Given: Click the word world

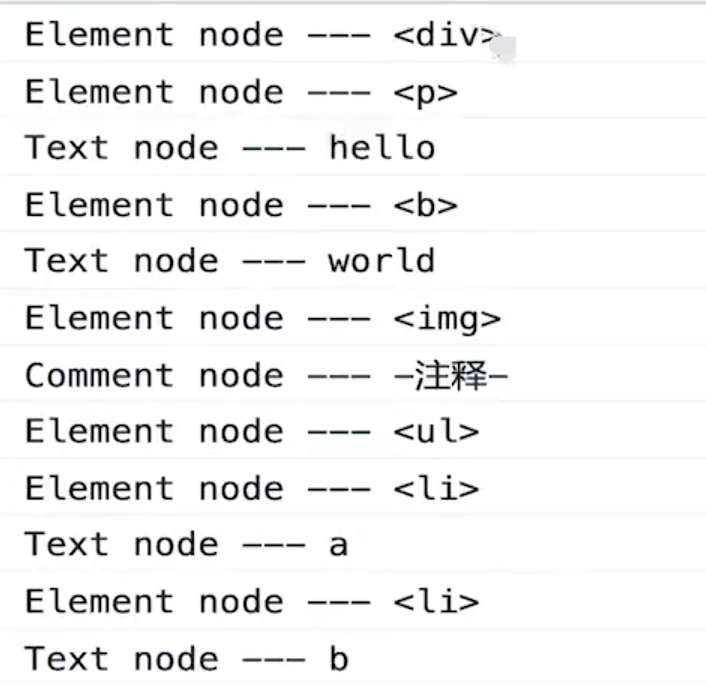Looking at the screenshot, I should (x=382, y=261).
